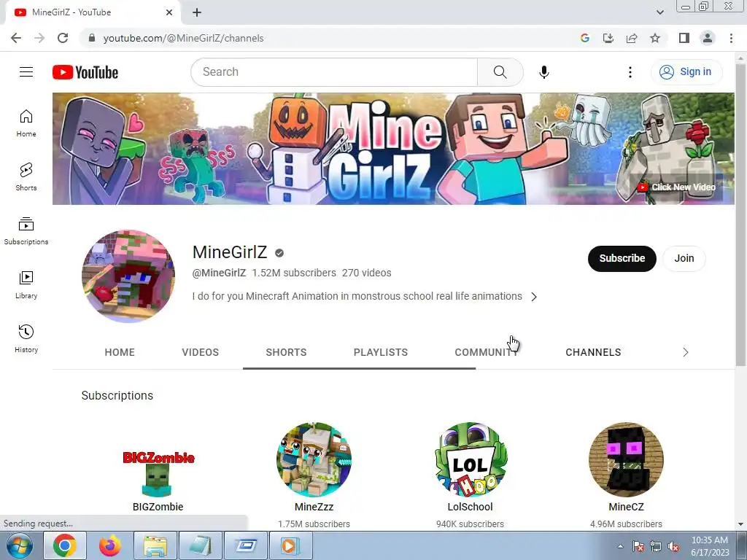This screenshot has width=747, height=560.
Task: Click 1.52M subscribers text
Action: [293, 273]
